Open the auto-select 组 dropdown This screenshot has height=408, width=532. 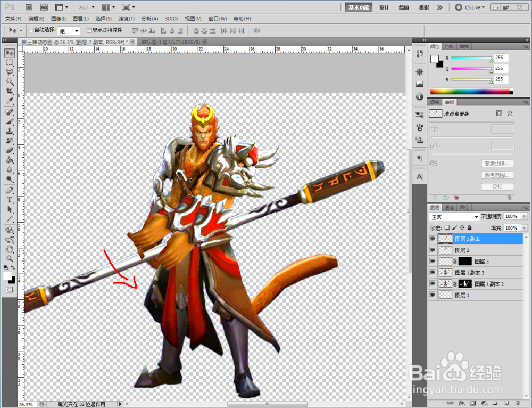(69, 31)
